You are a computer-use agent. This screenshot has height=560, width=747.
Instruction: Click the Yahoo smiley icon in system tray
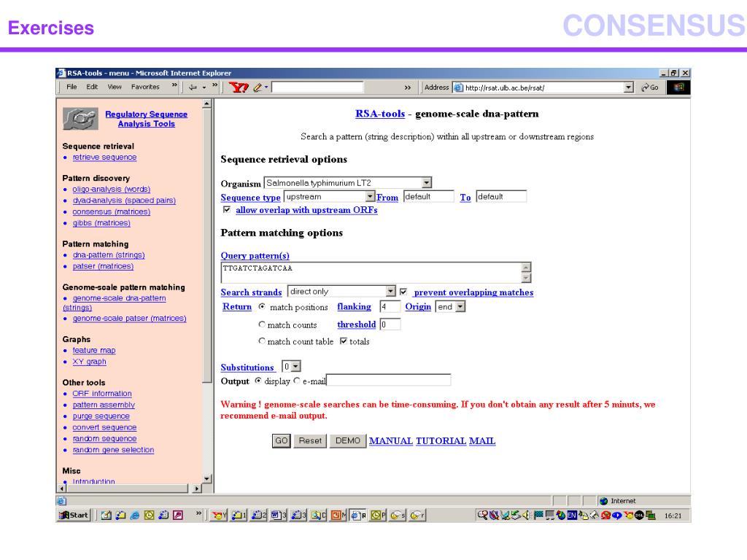(x=628, y=516)
